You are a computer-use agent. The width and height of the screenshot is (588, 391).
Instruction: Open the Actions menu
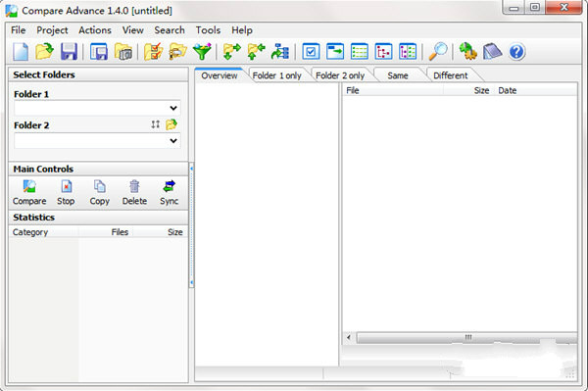(x=95, y=30)
